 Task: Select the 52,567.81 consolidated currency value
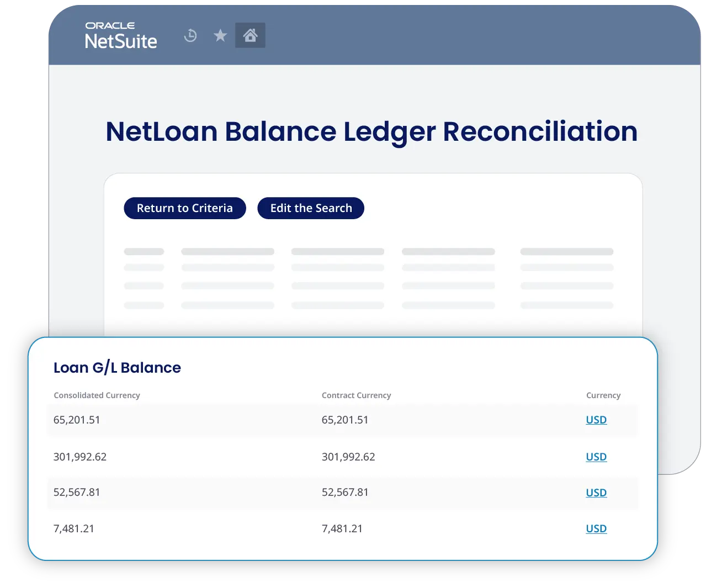[x=77, y=492]
